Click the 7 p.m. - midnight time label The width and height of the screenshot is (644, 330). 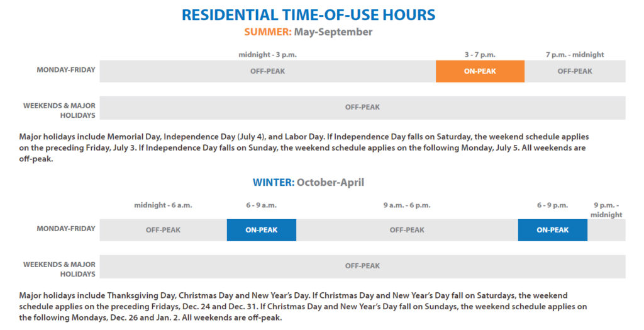(575, 55)
